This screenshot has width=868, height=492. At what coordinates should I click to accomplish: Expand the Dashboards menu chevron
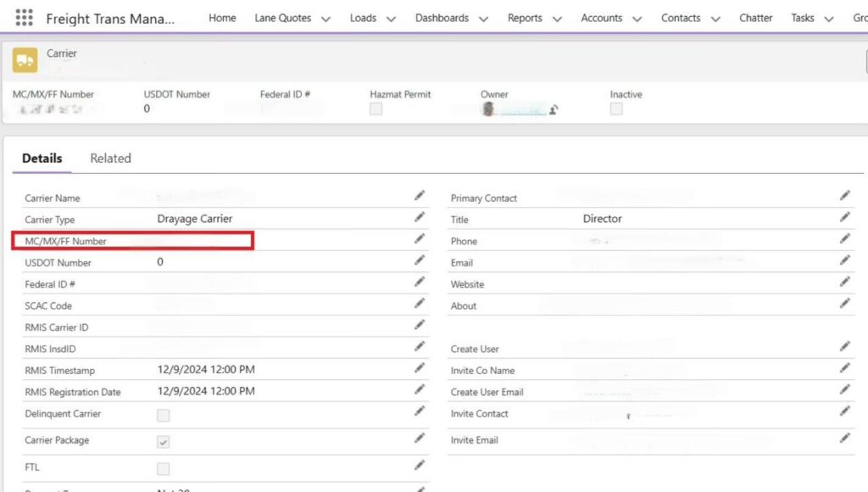[x=483, y=19]
